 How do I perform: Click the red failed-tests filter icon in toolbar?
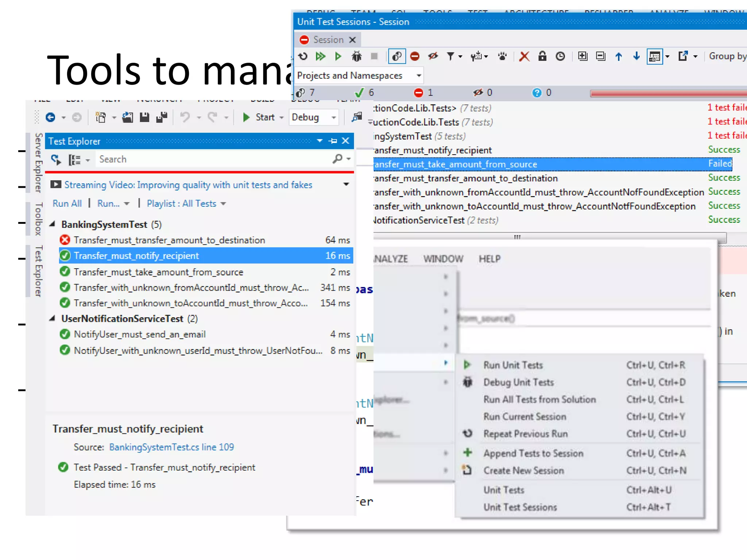(415, 56)
